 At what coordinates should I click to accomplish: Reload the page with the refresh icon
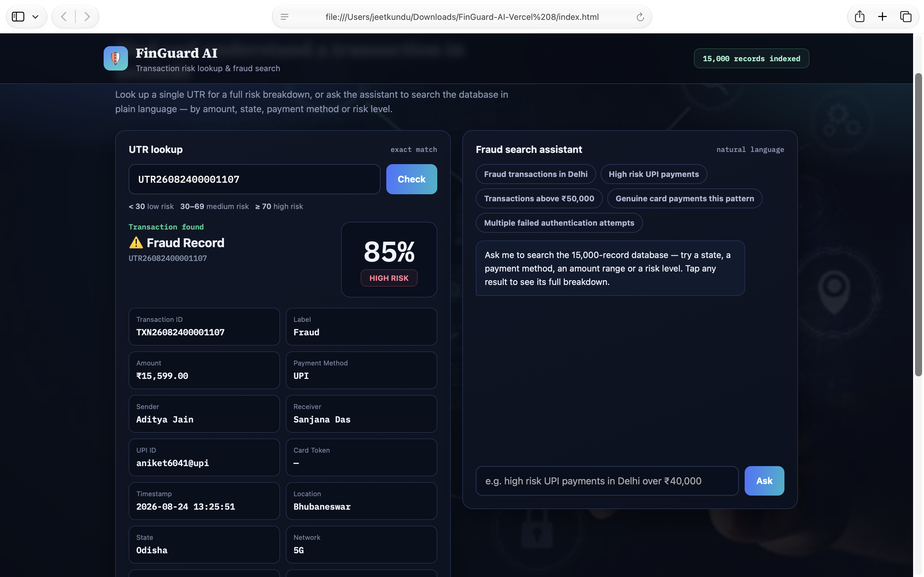pos(640,17)
